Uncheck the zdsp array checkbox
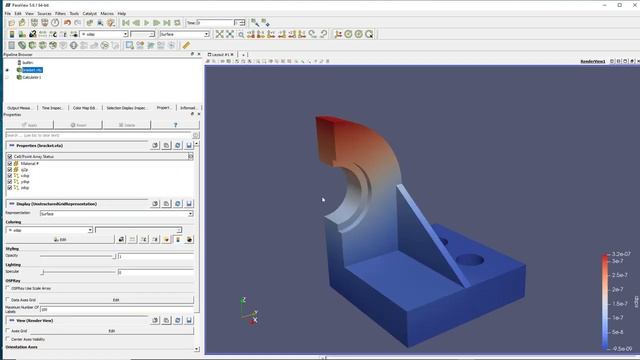The image size is (640, 360). (x=10, y=188)
